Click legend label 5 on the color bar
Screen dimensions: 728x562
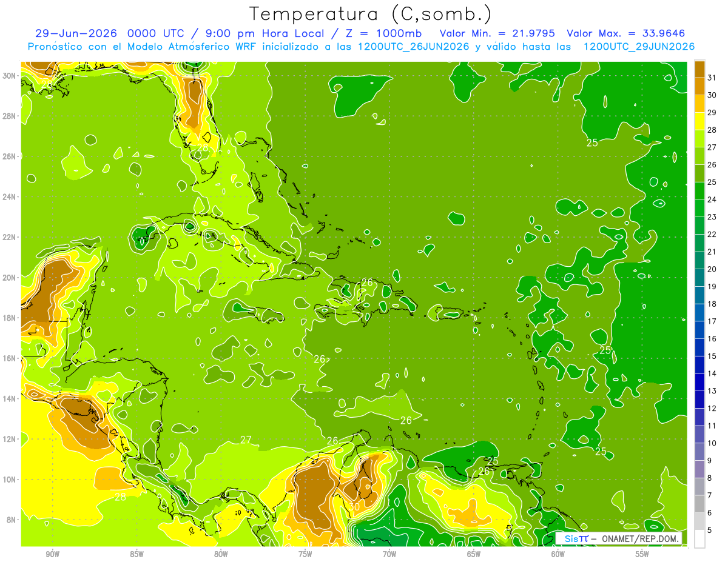click(710, 530)
